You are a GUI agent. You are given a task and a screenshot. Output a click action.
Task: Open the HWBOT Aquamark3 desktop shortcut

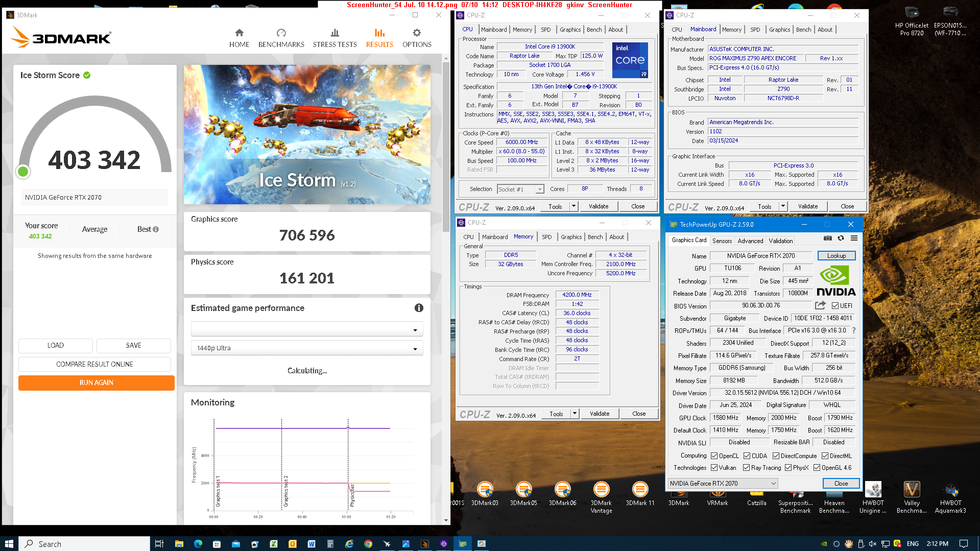click(950, 498)
